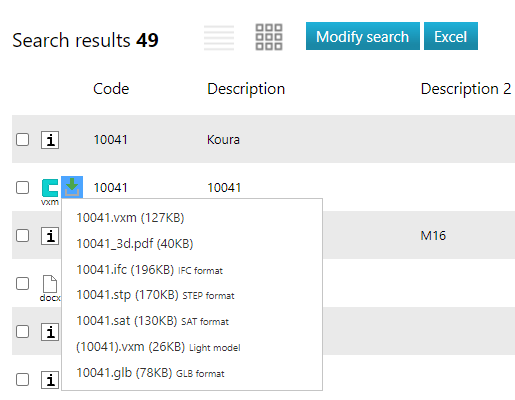Switch to list view icon
515x400 pixels.
[x=219, y=37]
